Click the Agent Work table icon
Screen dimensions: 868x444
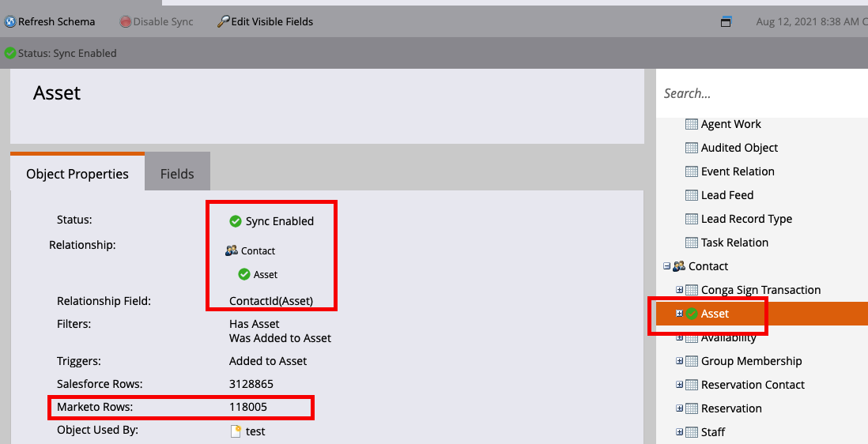pos(692,124)
